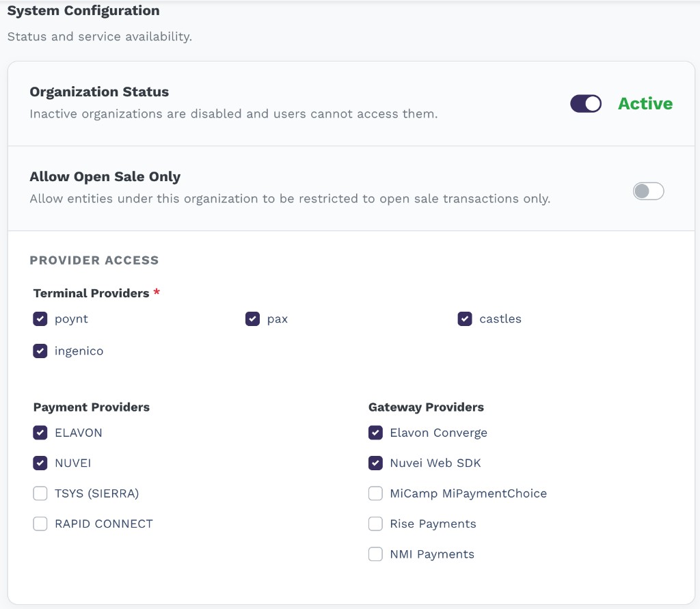Enable the Allow Open Sale Only switch
The width and height of the screenshot is (700, 609).
(648, 191)
